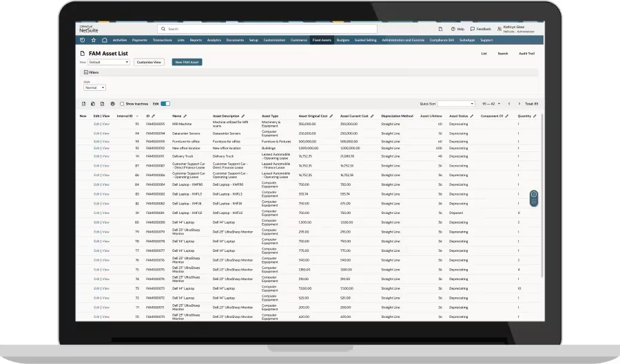Click the second export icon above the list
Image resolution: width=620 pixels, height=364 pixels.
pyautogui.click(x=93, y=104)
